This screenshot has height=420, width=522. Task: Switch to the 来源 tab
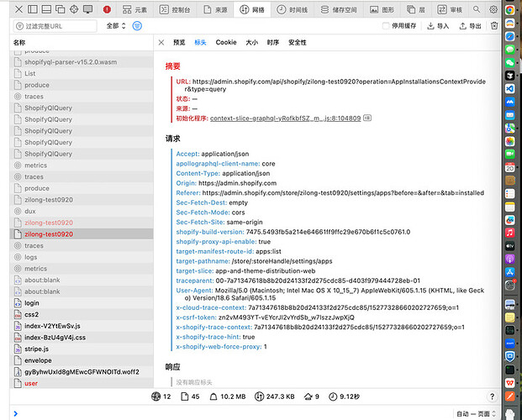[215, 9]
